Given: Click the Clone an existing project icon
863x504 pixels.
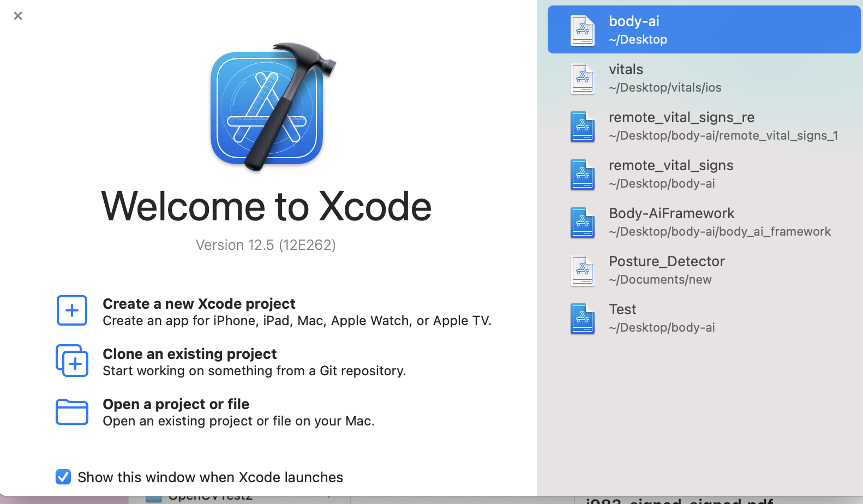Looking at the screenshot, I should [72, 361].
